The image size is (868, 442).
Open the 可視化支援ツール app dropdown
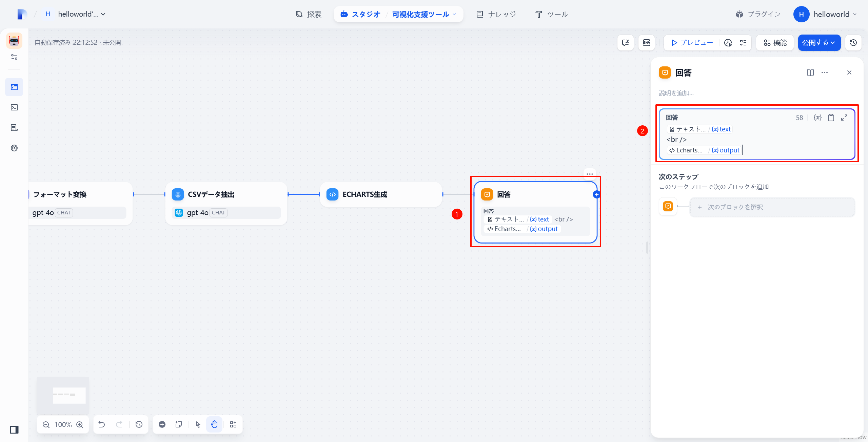click(424, 14)
